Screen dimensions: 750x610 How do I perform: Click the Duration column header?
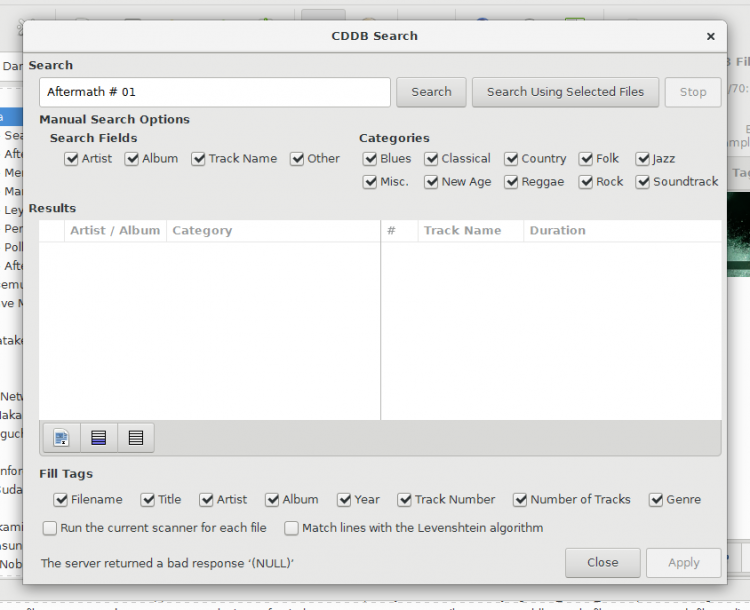tap(622, 231)
